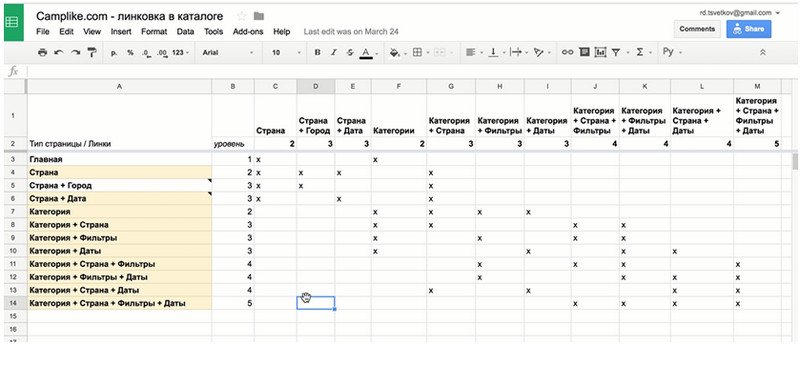Image resolution: width=800 pixels, height=365 pixels.
Task: Open the Help menu
Action: [x=282, y=32]
